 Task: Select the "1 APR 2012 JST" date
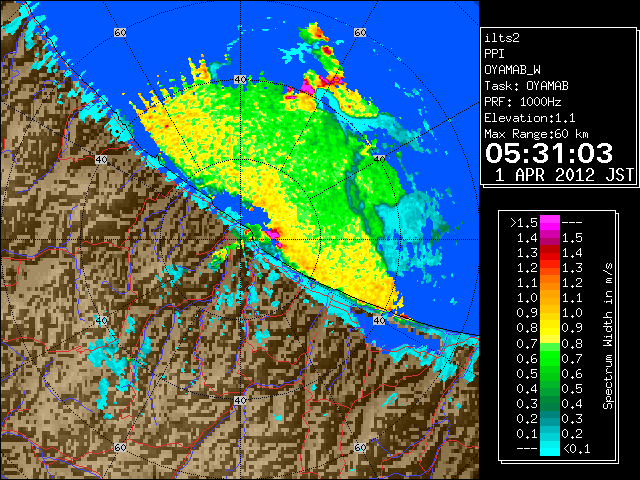tap(564, 175)
